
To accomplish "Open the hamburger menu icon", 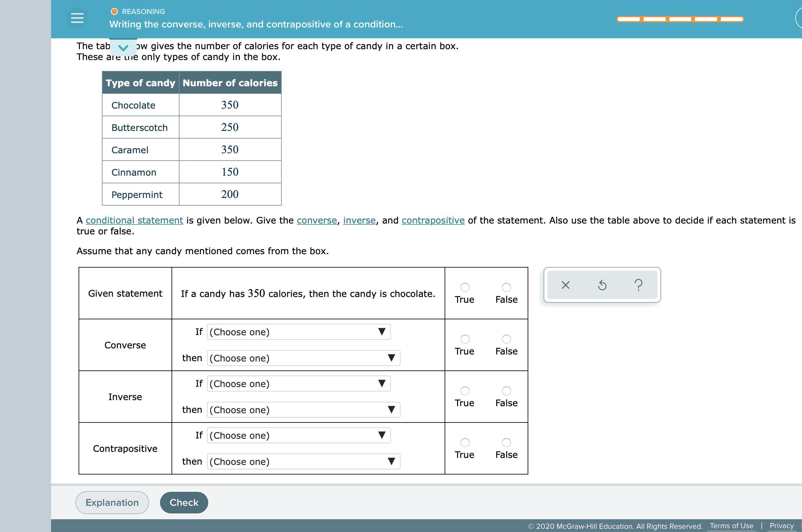I will [77, 18].
